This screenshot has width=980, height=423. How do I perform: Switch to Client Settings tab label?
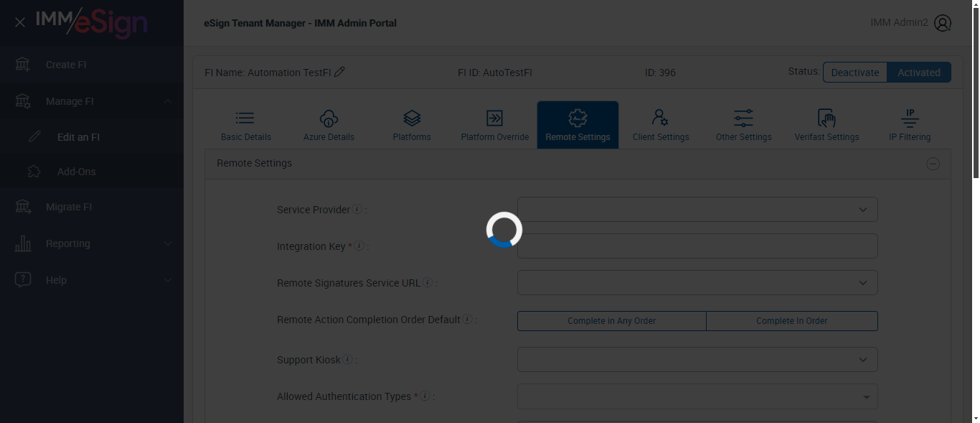coord(661,137)
